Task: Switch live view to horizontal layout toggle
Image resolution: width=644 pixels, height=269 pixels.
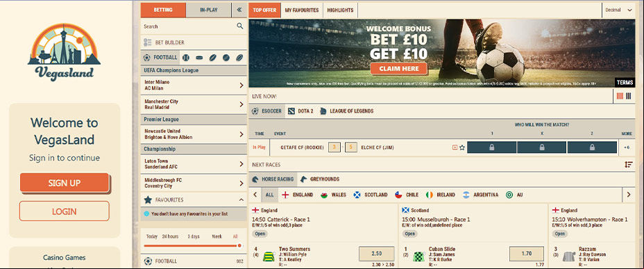Action: click(620, 96)
